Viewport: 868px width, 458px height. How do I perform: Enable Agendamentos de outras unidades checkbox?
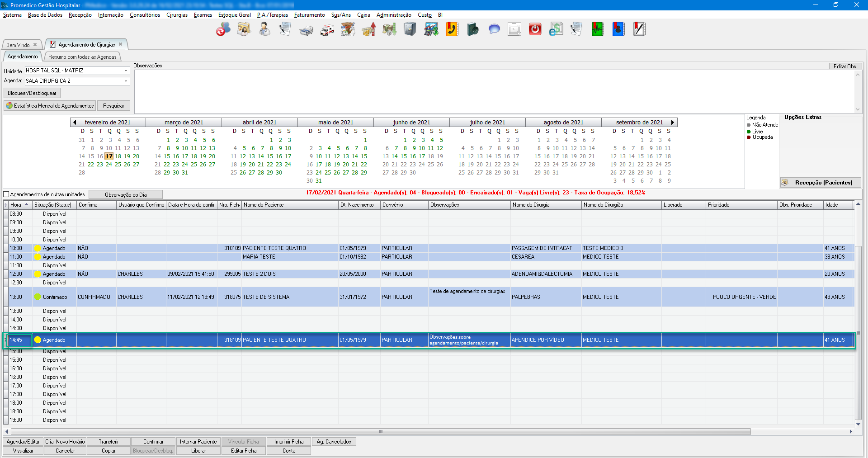point(6,194)
